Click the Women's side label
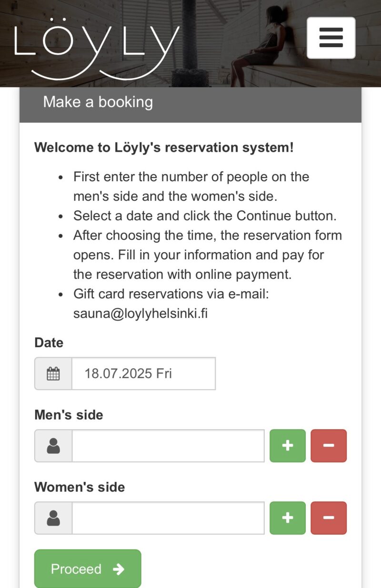This screenshot has width=381, height=588. coord(80,487)
